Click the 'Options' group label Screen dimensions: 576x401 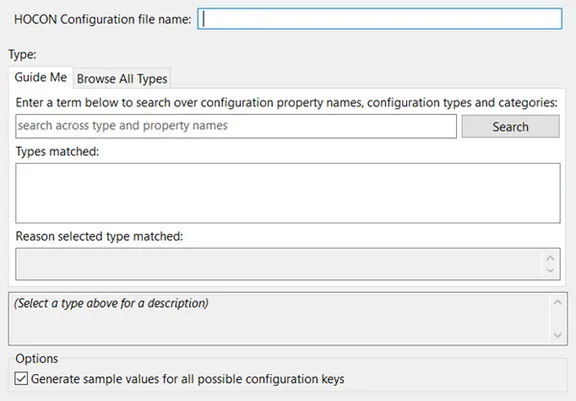(x=37, y=358)
